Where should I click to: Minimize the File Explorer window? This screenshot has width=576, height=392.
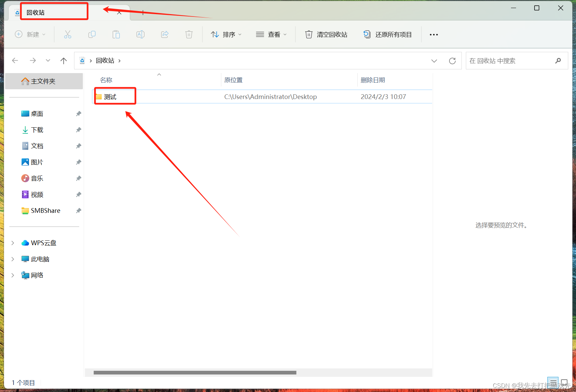tap(513, 8)
